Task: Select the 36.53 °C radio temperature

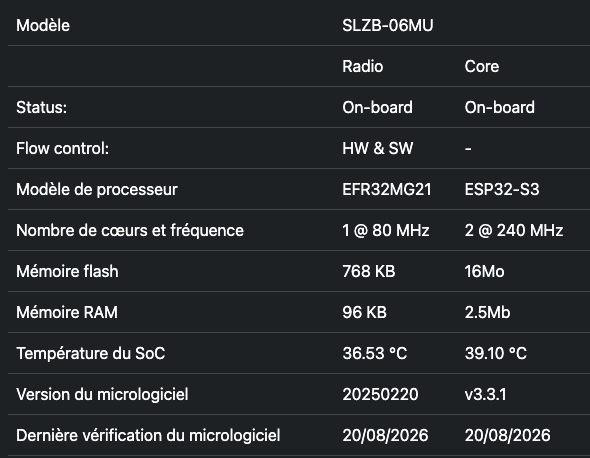Action: click(x=375, y=353)
